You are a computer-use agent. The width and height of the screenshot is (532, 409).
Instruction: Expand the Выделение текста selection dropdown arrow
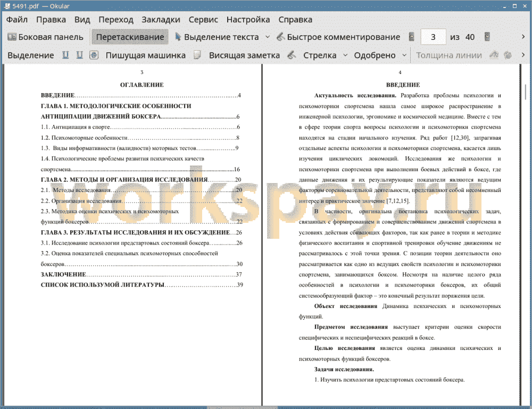coord(268,37)
